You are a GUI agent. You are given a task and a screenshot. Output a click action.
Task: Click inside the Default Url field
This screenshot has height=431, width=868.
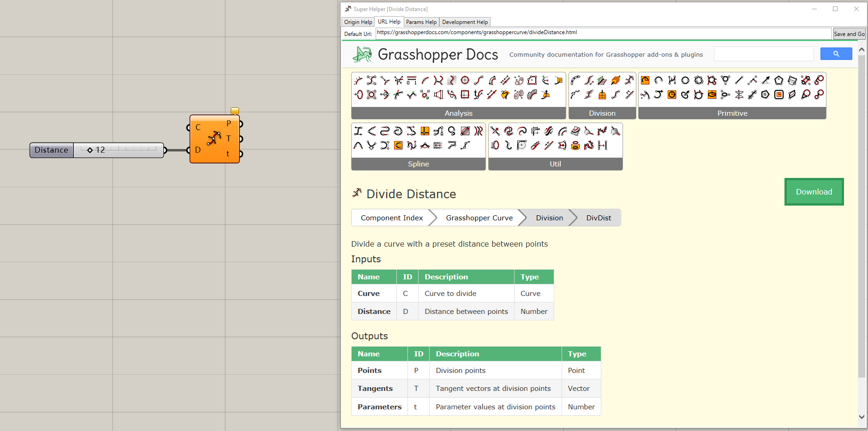[604, 33]
